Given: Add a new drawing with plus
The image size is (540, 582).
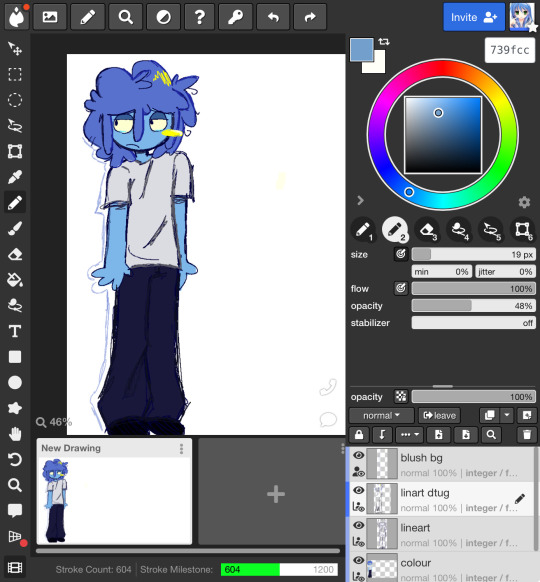Looking at the screenshot, I should tap(275, 494).
